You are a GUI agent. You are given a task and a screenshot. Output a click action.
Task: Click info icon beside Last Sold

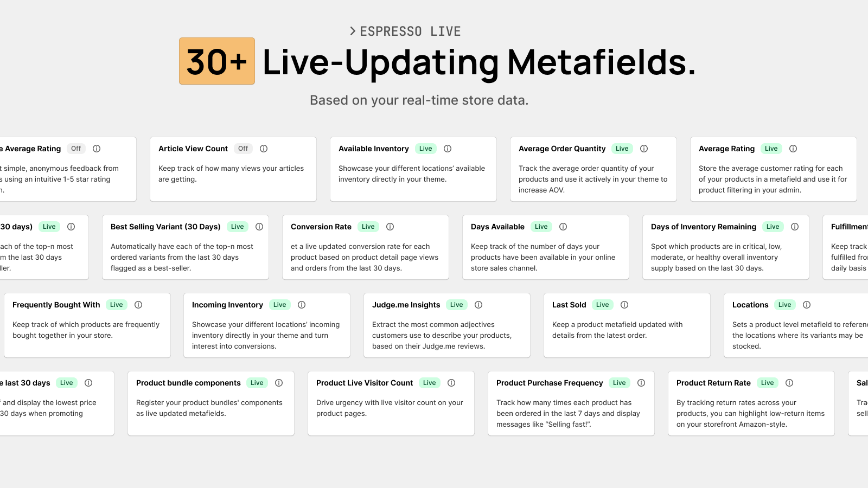(x=624, y=305)
